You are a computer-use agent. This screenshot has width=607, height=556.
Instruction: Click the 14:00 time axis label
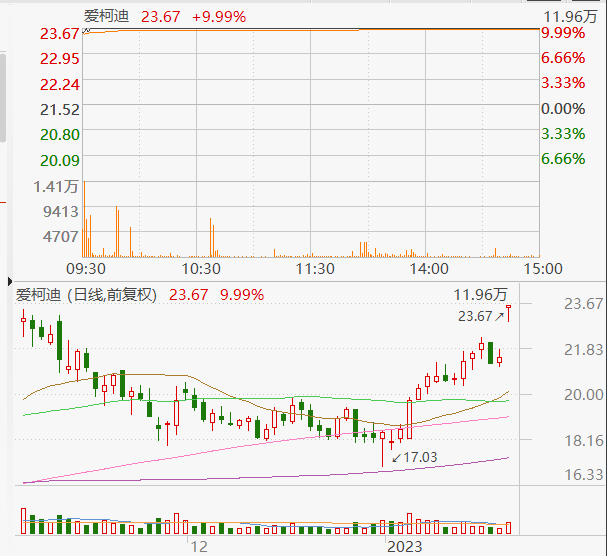(x=429, y=269)
